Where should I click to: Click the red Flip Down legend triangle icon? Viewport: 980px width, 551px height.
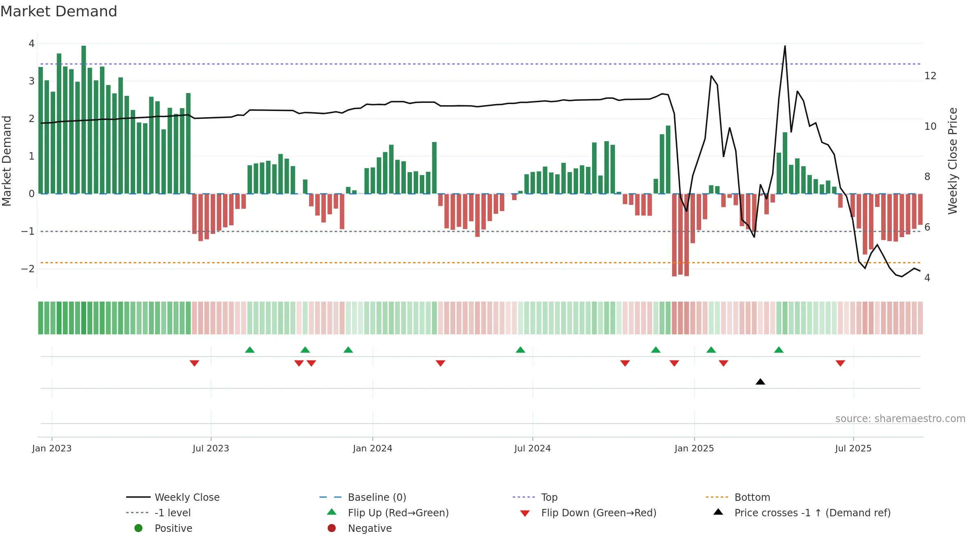pos(525,513)
